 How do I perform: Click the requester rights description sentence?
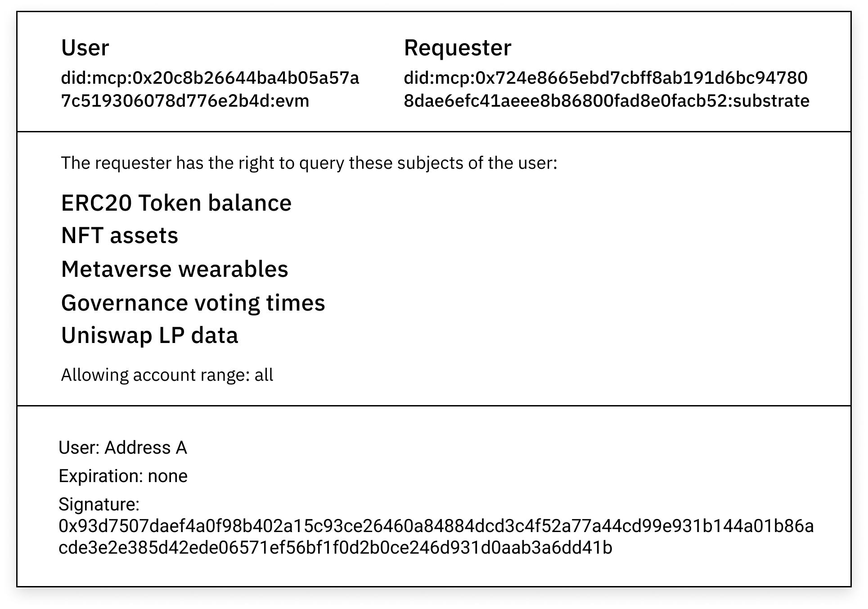tap(309, 163)
